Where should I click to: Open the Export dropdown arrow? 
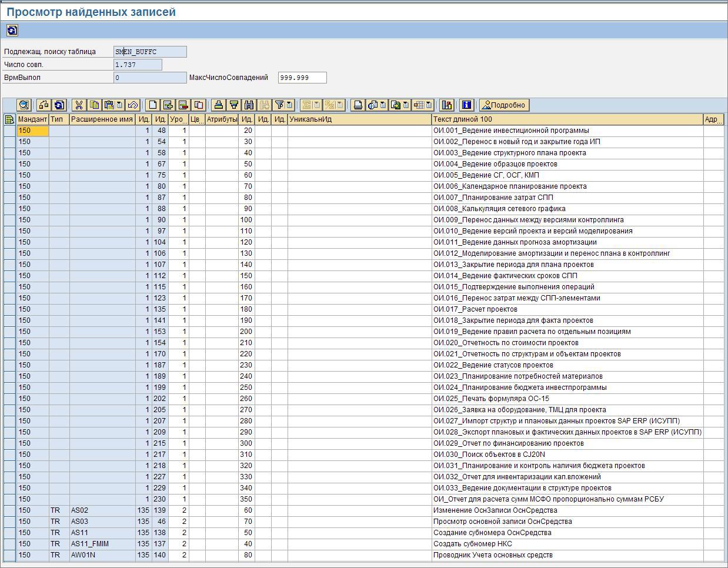pos(406,105)
